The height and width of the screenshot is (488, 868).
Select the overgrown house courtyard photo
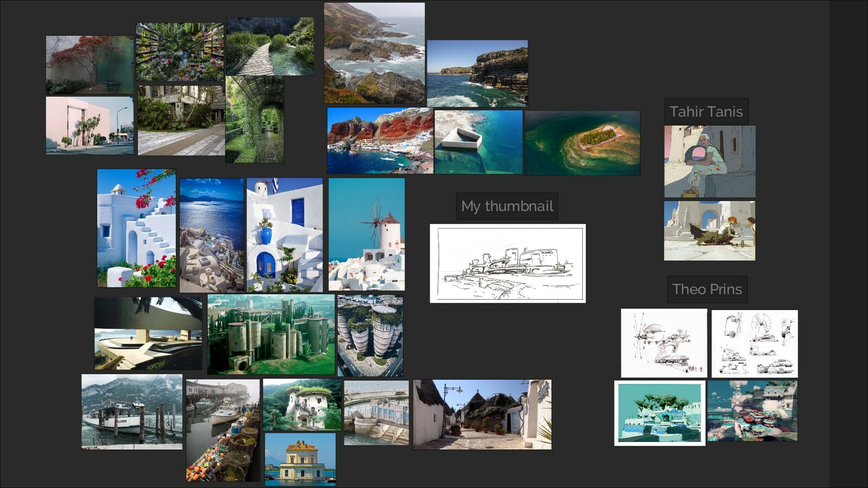point(181,120)
